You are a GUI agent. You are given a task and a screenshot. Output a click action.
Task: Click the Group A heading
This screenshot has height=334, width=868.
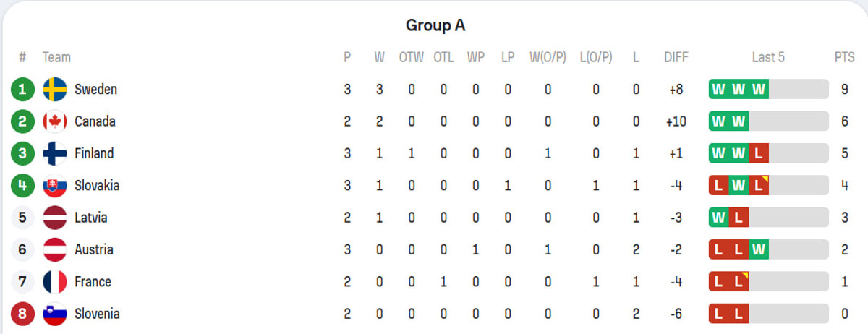point(435,25)
